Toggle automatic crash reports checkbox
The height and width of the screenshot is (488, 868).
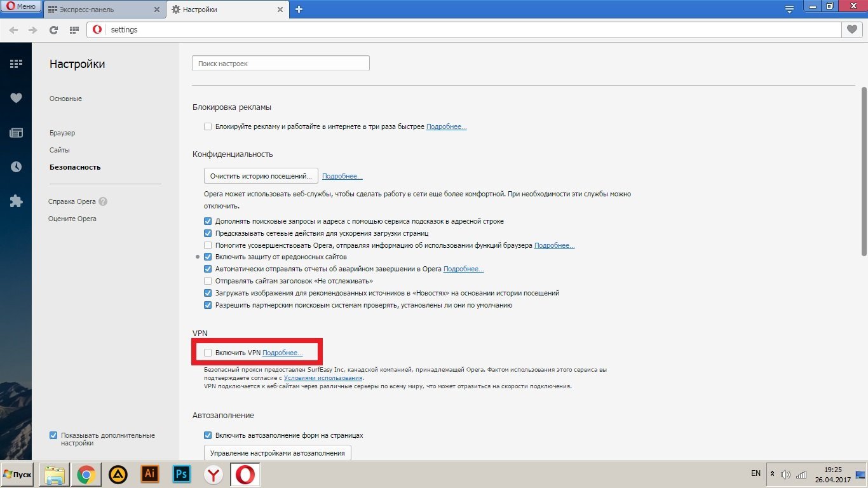(x=208, y=269)
